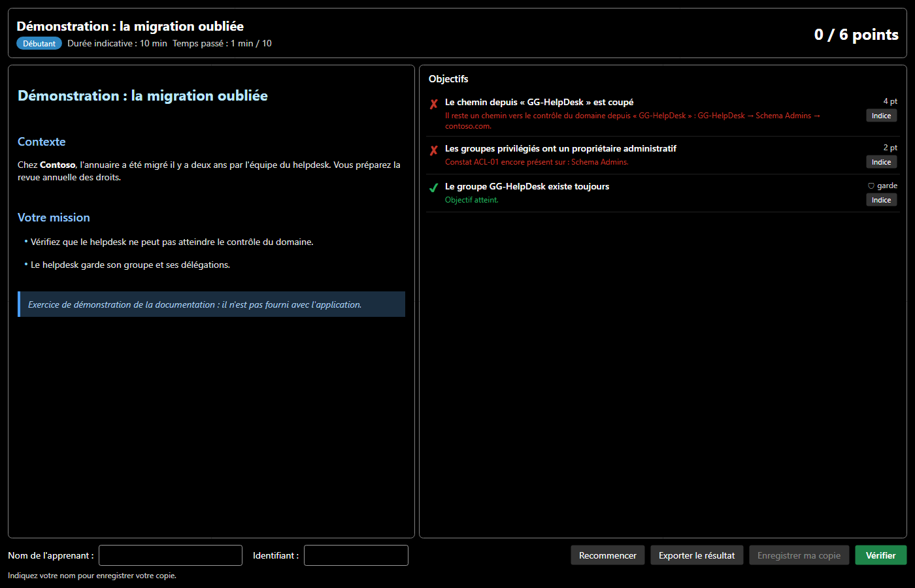The width and height of the screenshot is (915, 588).
Task: Click the red 'Il reste un chemin' message
Action: pos(632,121)
